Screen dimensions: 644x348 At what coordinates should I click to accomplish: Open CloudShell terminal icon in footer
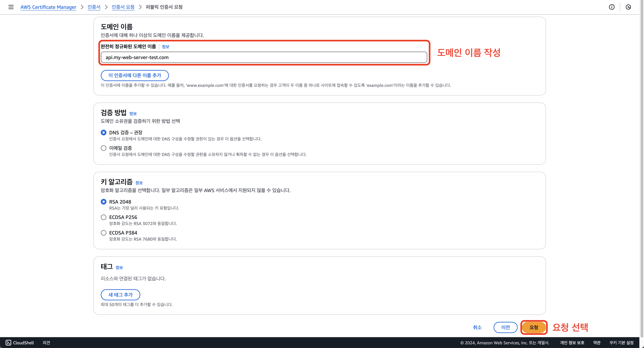(9, 343)
